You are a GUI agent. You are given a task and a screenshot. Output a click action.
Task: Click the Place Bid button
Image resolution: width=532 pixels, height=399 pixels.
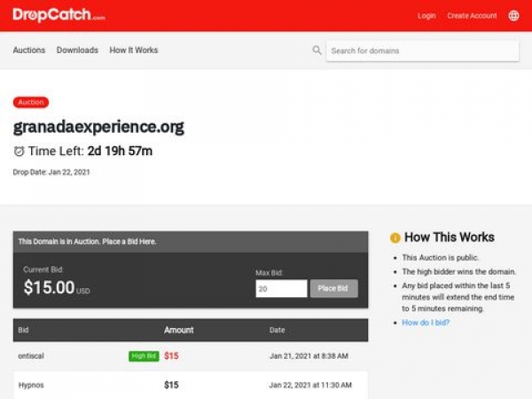[x=334, y=288]
